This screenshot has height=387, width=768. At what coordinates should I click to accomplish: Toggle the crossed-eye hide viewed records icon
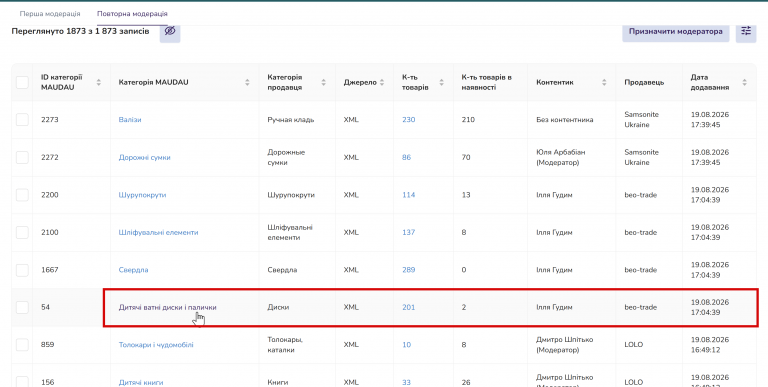click(170, 31)
